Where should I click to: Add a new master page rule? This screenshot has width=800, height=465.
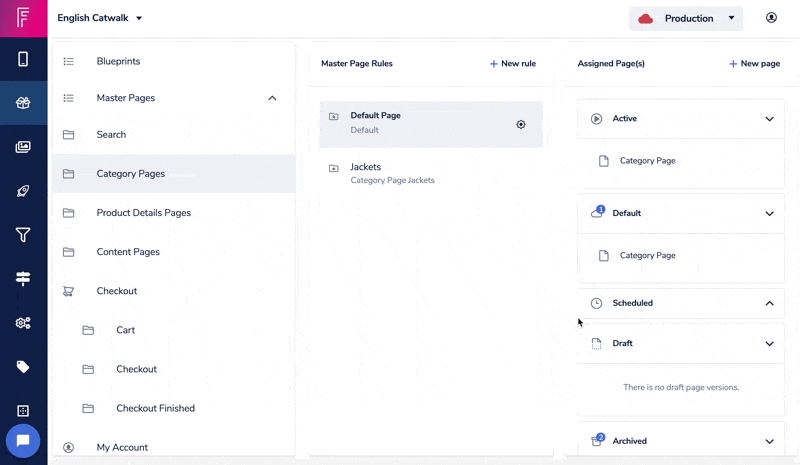[513, 64]
